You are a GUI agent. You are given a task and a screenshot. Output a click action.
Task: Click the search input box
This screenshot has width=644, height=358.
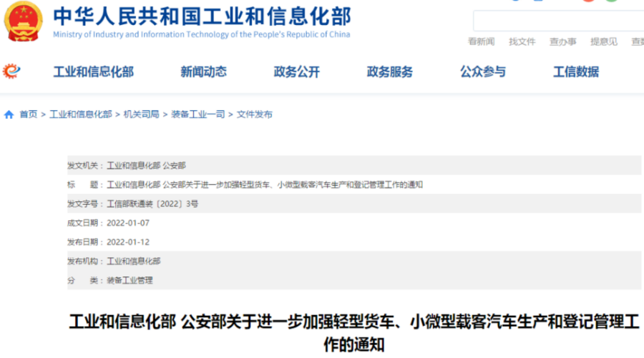(559, 21)
